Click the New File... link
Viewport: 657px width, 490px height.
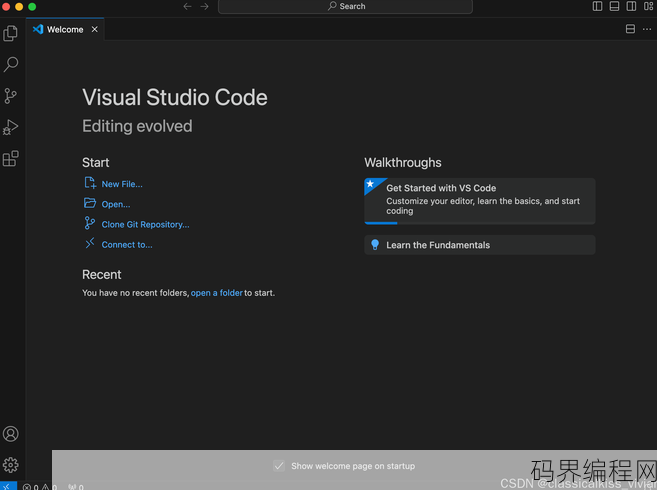click(x=122, y=184)
